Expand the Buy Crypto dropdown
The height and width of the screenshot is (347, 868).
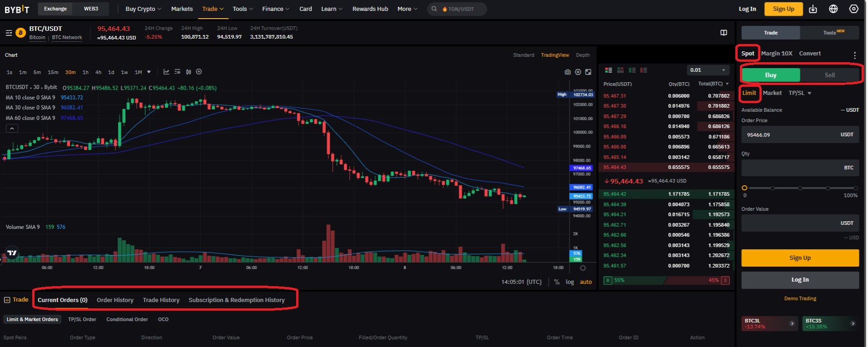coord(143,9)
